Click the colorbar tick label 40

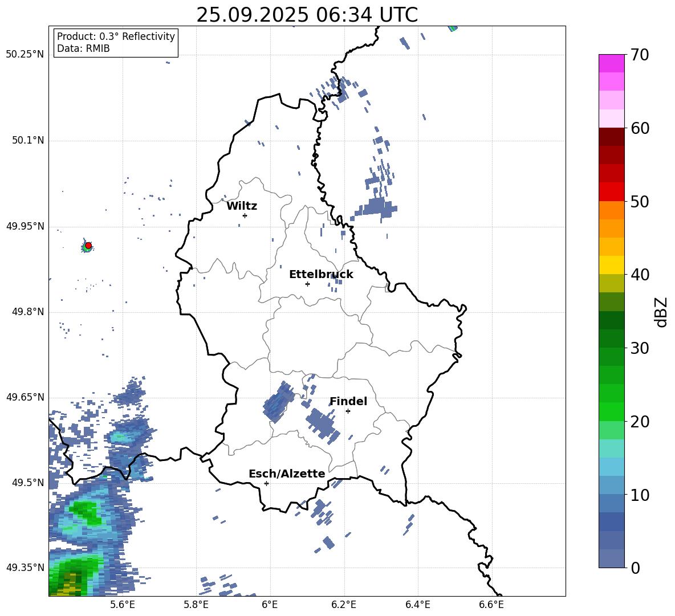point(640,275)
